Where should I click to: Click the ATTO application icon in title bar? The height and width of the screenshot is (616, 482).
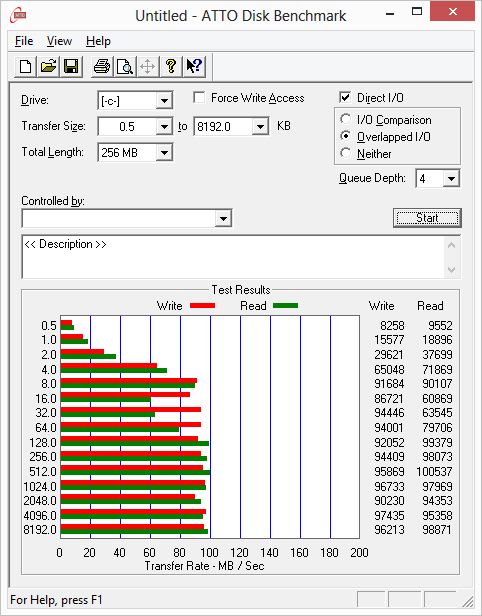(x=18, y=15)
